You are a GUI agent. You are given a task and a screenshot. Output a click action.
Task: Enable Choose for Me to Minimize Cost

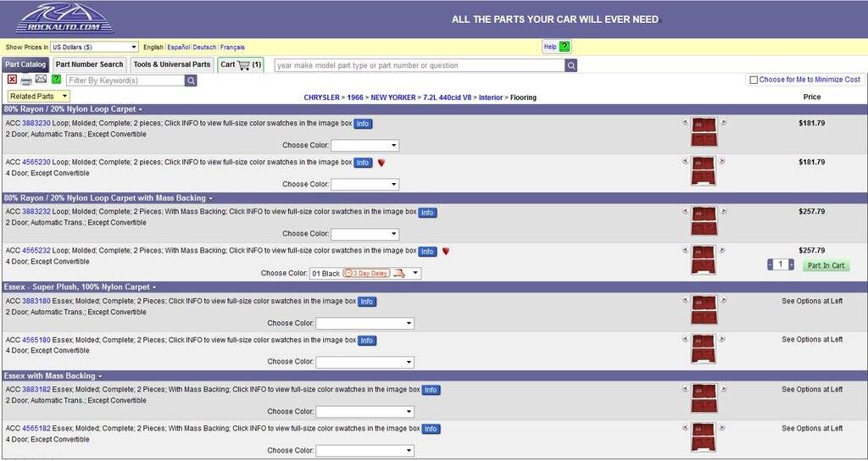pos(753,80)
